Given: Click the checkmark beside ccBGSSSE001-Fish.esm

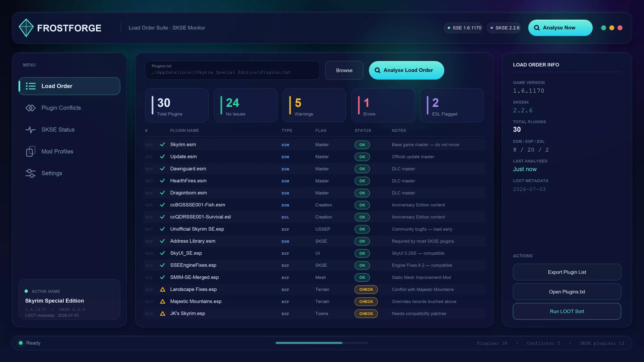Looking at the screenshot, I should (163, 205).
